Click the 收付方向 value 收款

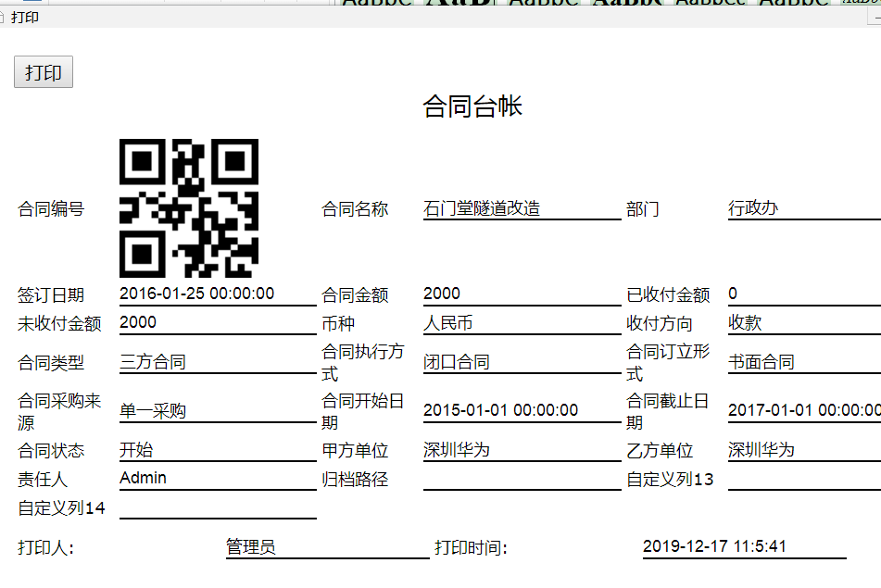(x=745, y=322)
